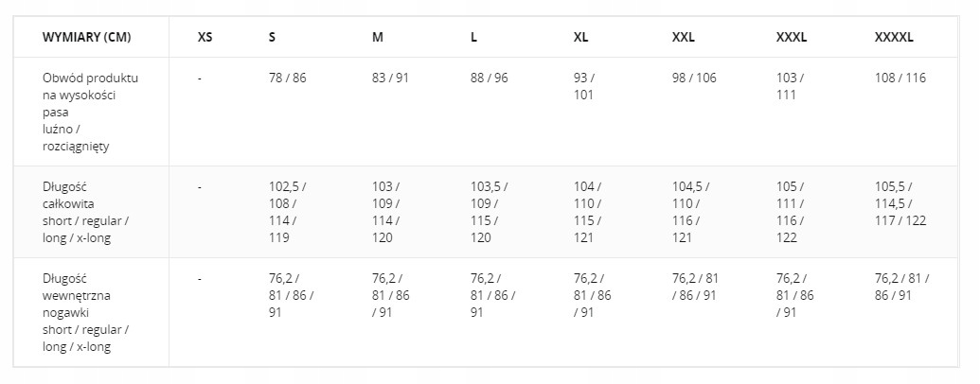The height and width of the screenshot is (384, 980).
Task: Click the XXXXL size column header
Action: (x=894, y=38)
